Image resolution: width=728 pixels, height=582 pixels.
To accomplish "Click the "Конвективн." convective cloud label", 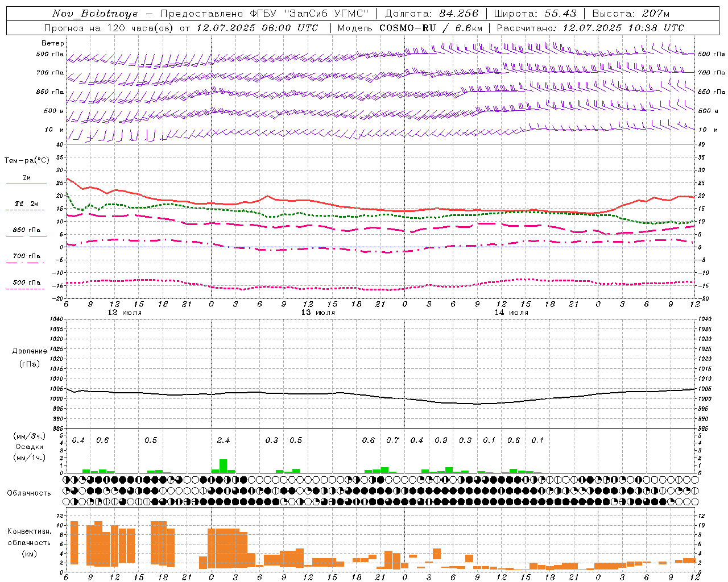I will tap(29, 531).
